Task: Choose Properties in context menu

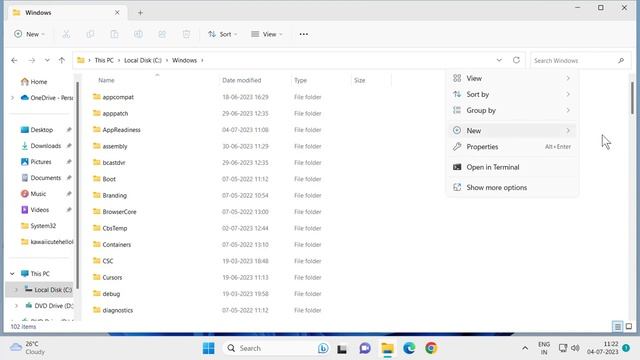Action: click(512, 147)
